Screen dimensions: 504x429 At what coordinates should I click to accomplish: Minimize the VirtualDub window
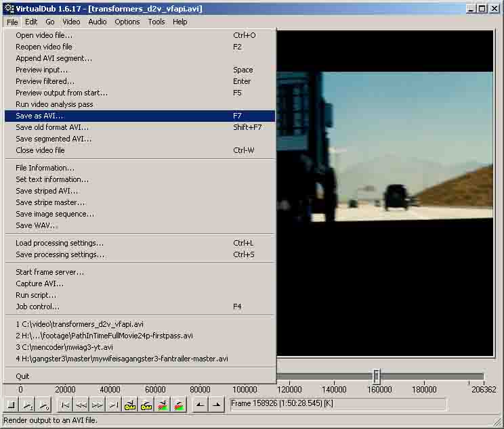coord(471,9)
